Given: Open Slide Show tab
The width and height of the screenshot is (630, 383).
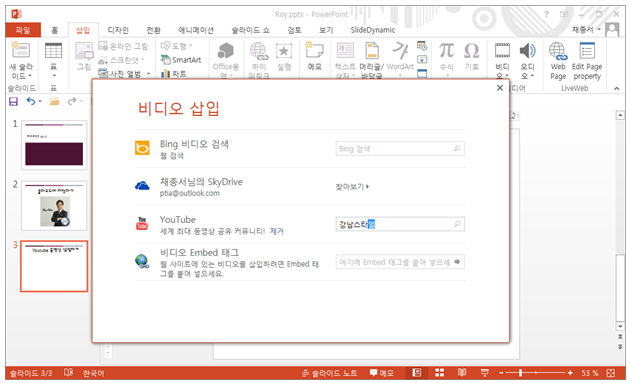Looking at the screenshot, I should (x=250, y=30).
